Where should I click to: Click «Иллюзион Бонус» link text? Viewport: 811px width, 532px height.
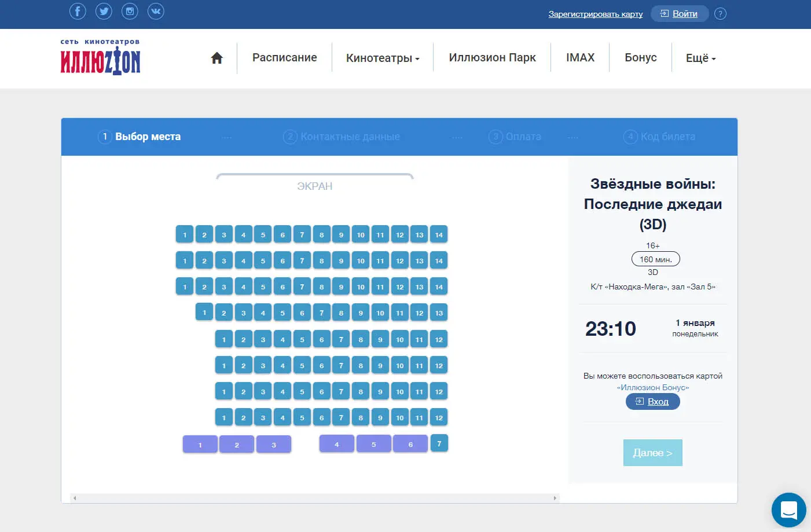tap(653, 387)
